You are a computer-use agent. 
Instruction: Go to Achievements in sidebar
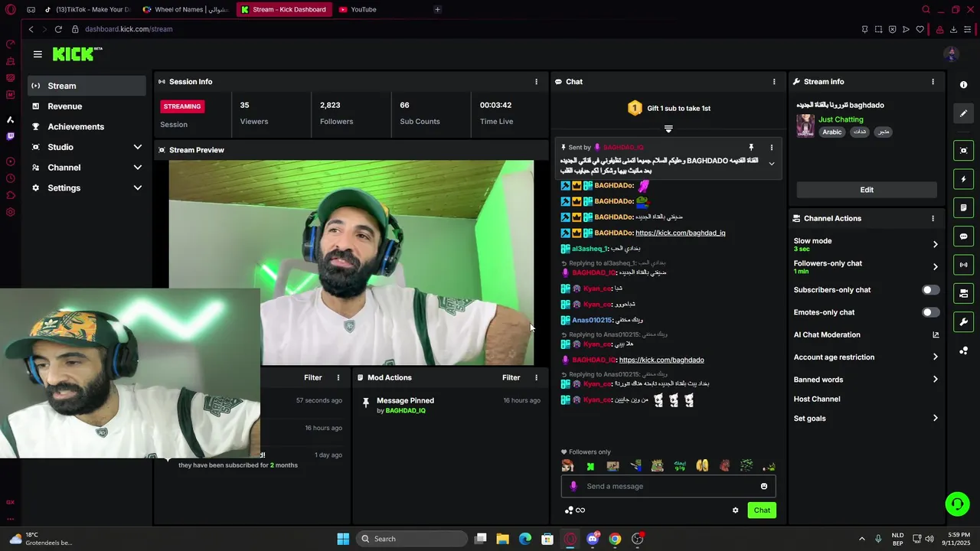[87, 126]
